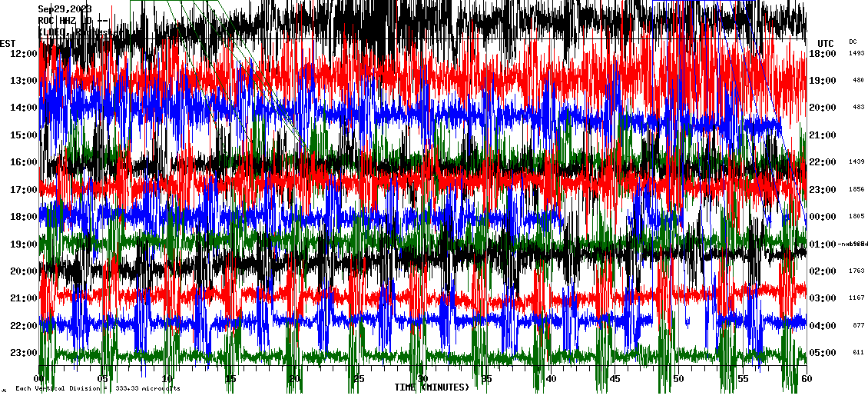Click the 12:00 EST row label
The image size is (868, 399).
23,54
